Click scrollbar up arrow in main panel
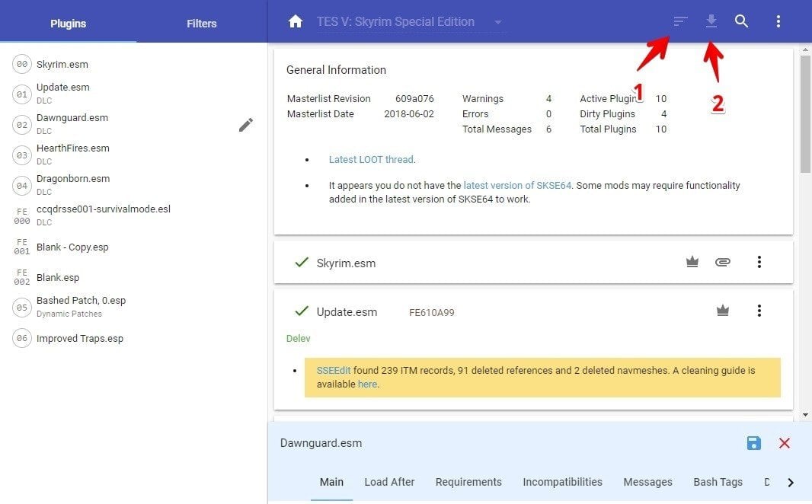This screenshot has width=812, height=504. click(805, 50)
